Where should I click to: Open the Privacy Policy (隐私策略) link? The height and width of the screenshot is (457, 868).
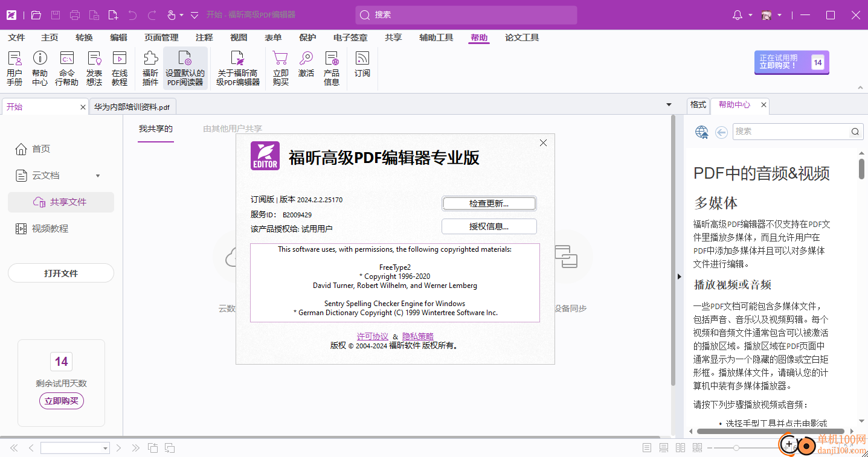[x=418, y=336]
